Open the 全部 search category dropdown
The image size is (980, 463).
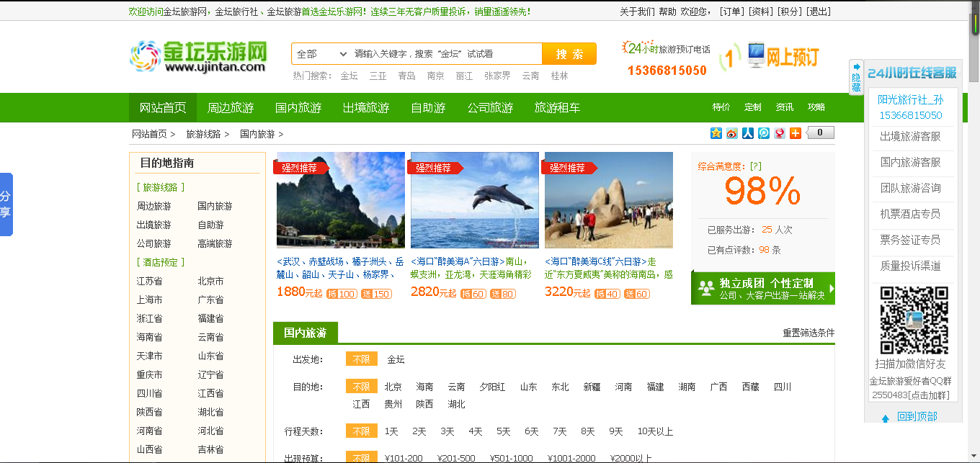coord(321,54)
